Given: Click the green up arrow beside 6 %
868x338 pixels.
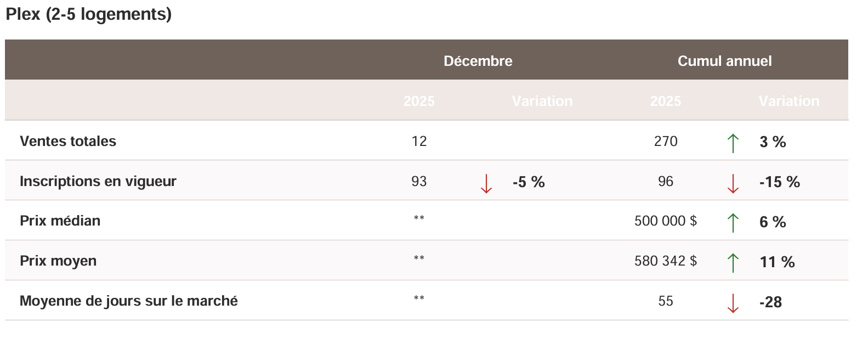Looking at the screenshot, I should point(733,223).
